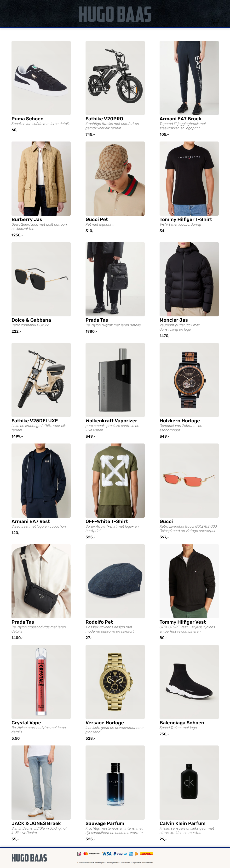230x868 pixels.
Task: Click the HUGO BAAS footer logo
Action: (29, 858)
